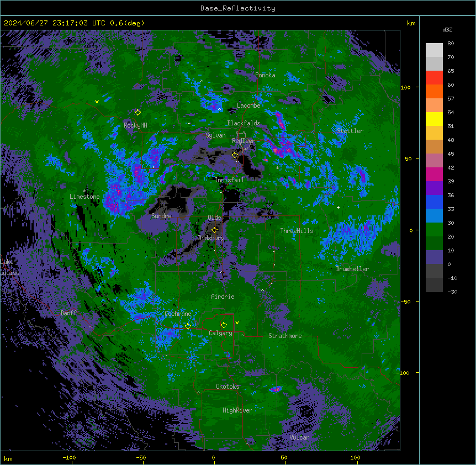Click the yellow station marker above RockyMH
This screenshot has height=465, width=476.
click(137, 112)
